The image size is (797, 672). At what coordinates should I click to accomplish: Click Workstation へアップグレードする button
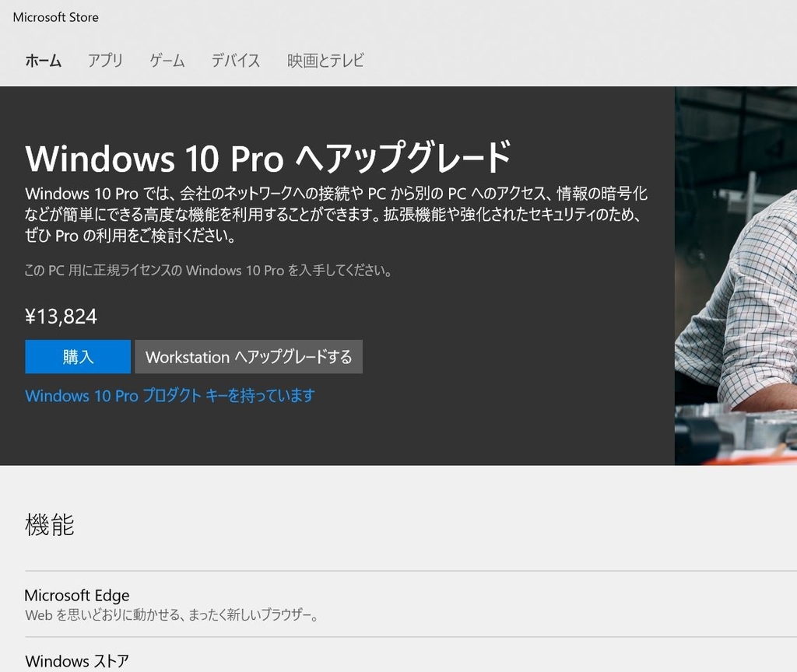coord(248,356)
